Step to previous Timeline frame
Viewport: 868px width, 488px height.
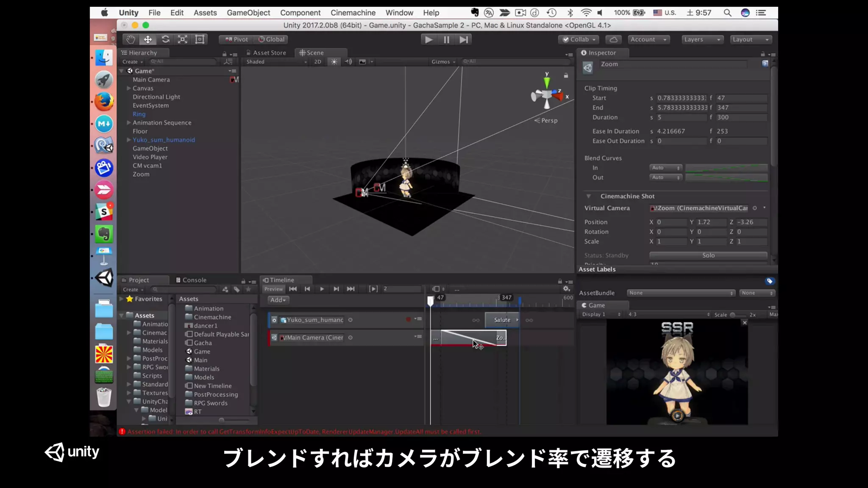pyautogui.click(x=307, y=289)
